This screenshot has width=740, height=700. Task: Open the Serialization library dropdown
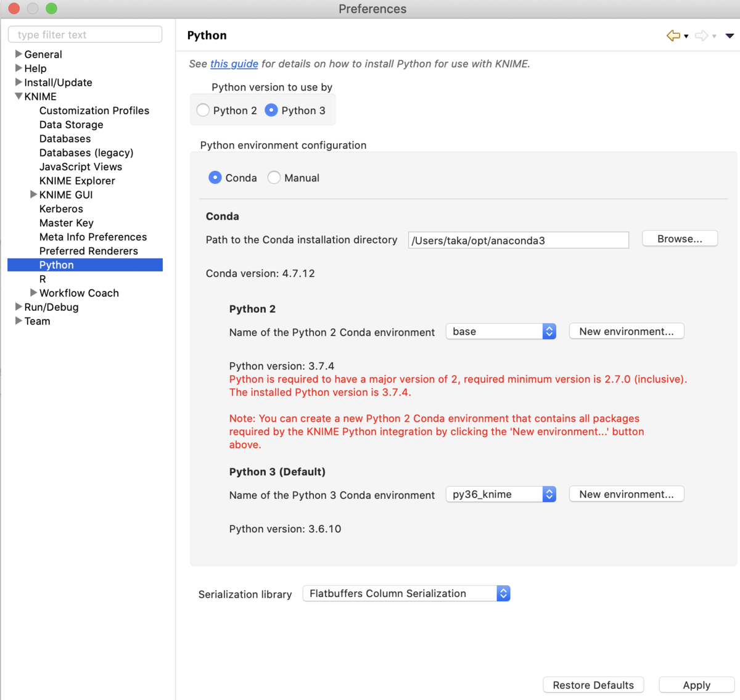(406, 593)
